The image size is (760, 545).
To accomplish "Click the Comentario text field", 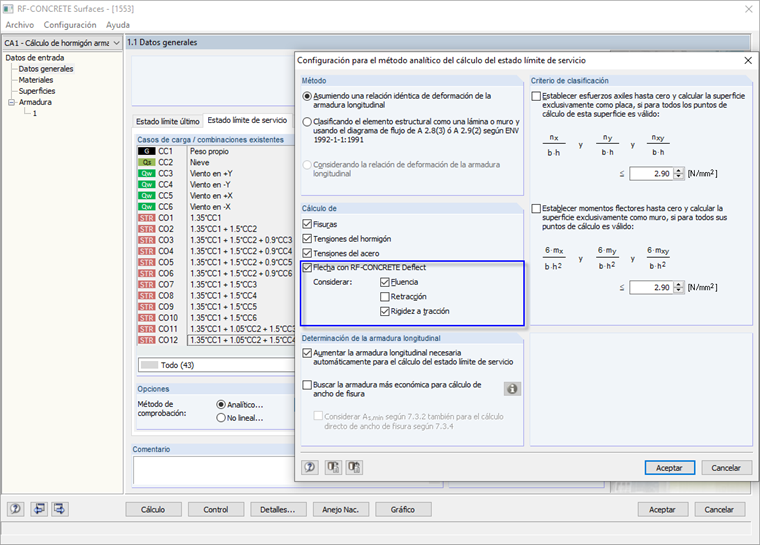I will pyautogui.click(x=213, y=470).
